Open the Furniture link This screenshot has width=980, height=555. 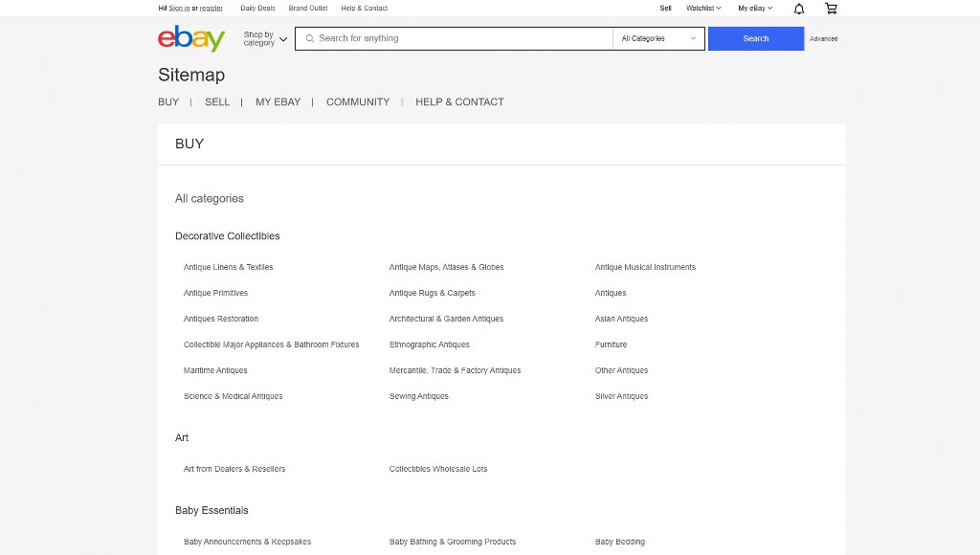click(x=611, y=344)
